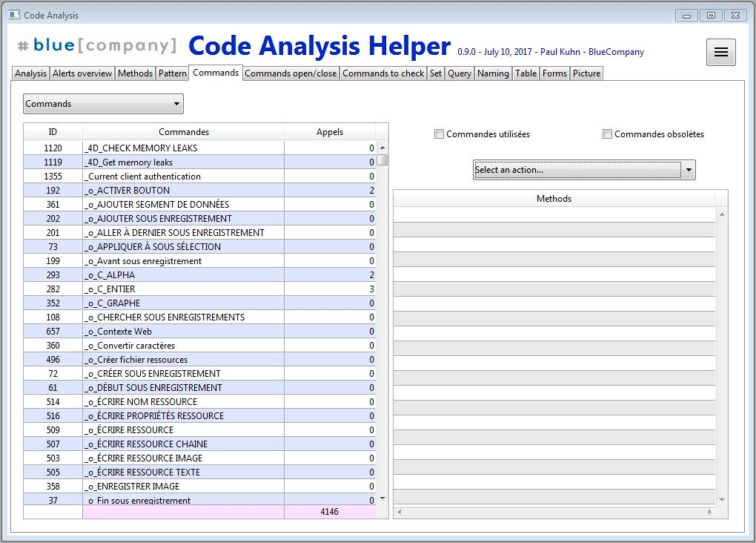Screen dimensions: 756x543
Task: Select _o_ALLER À DERNIER SOUS ENREGISTREMENT
Action: point(199,233)
